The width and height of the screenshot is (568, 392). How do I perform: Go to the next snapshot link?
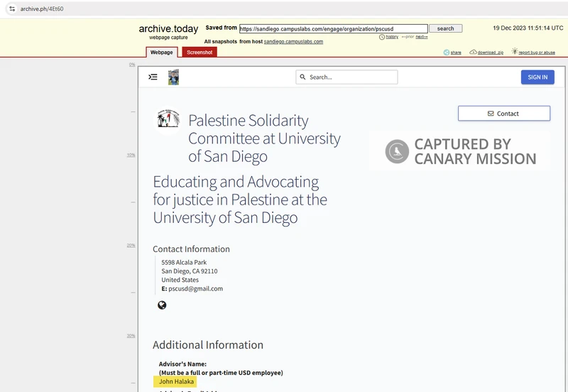point(422,37)
